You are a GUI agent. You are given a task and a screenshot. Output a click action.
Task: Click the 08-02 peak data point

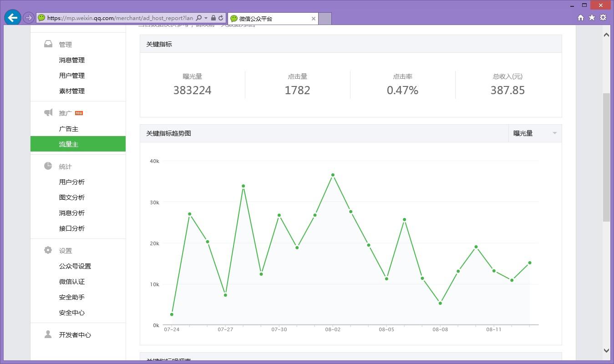333,175
